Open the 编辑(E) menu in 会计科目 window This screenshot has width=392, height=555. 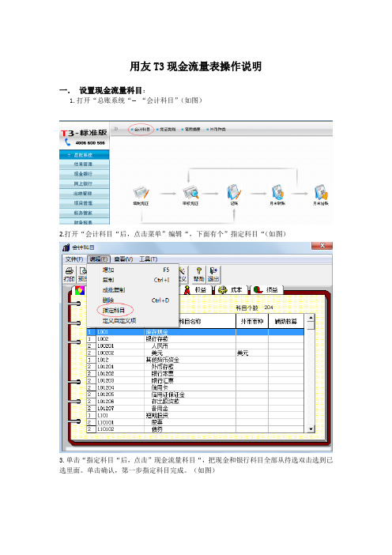(99, 259)
